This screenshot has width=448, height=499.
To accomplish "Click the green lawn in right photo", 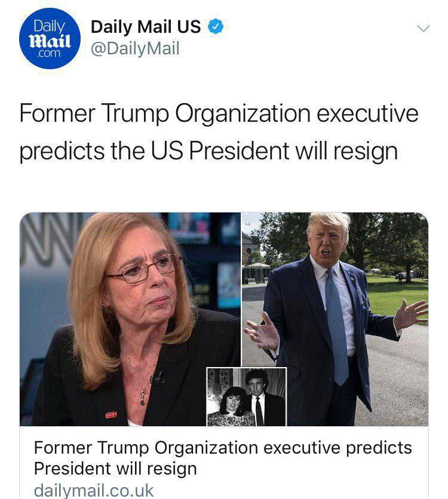I will coord(397,294).
